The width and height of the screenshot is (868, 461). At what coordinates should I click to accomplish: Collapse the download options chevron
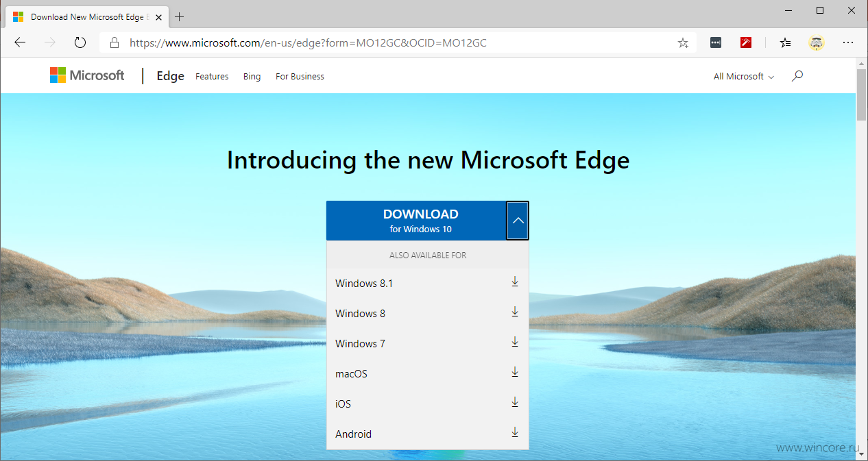point(518,221)
